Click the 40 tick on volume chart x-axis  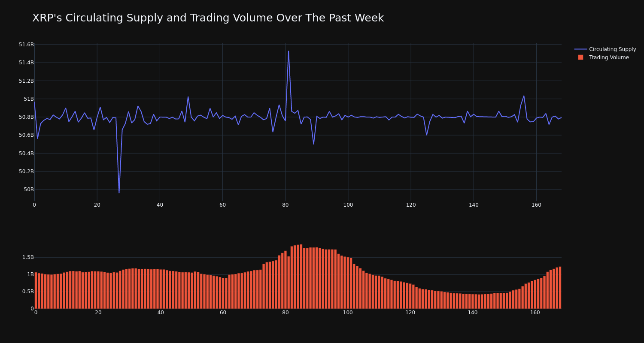pyautogui.click(x=161, y=313)
